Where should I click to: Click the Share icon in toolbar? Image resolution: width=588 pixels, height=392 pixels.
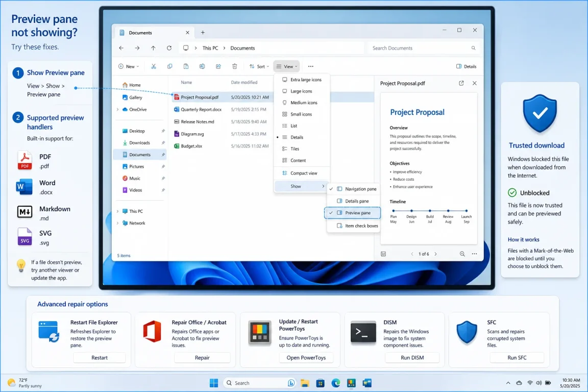pos(218,66)
